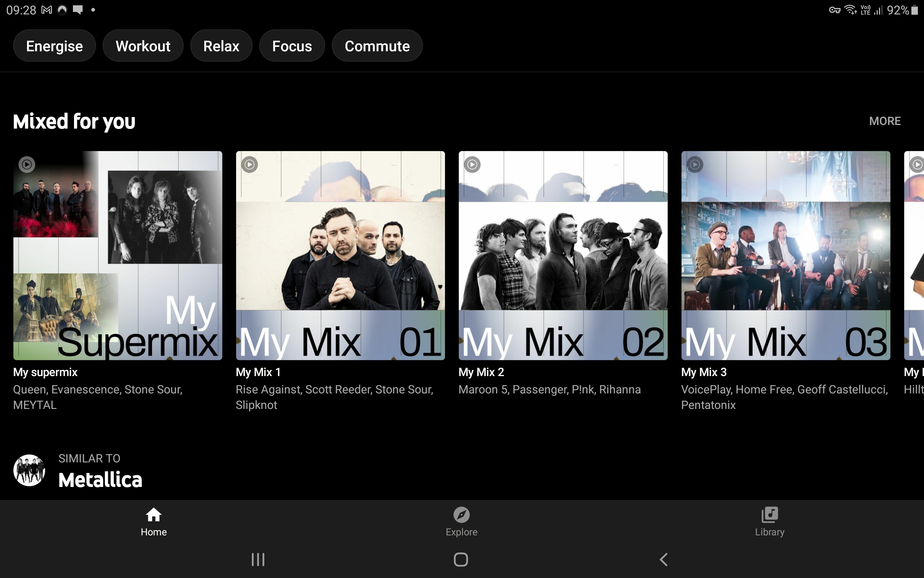Play the cut-off fifth mix via its play icon
The width and height of the screenshot is (924, 578).
click(917, 165)
